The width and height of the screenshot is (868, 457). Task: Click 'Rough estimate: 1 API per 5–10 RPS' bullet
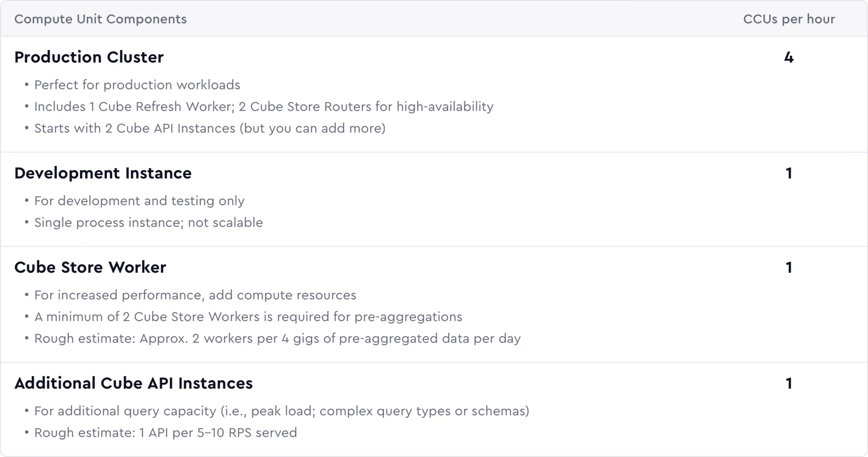tap(165, 433)
